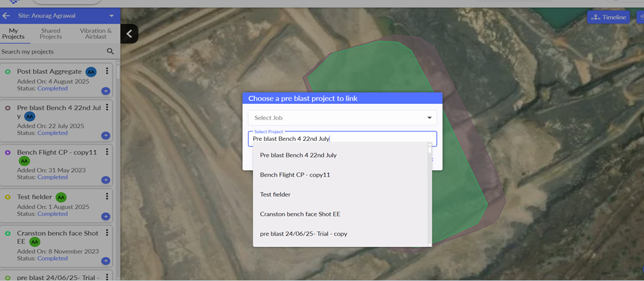Choose Pre blast Bench 4 22nd July option
The image size is (644, 281).
coord(340,155)
